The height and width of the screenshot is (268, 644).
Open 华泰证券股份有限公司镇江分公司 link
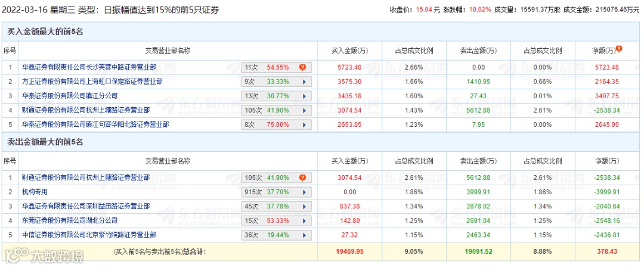[x=69, y=96]
